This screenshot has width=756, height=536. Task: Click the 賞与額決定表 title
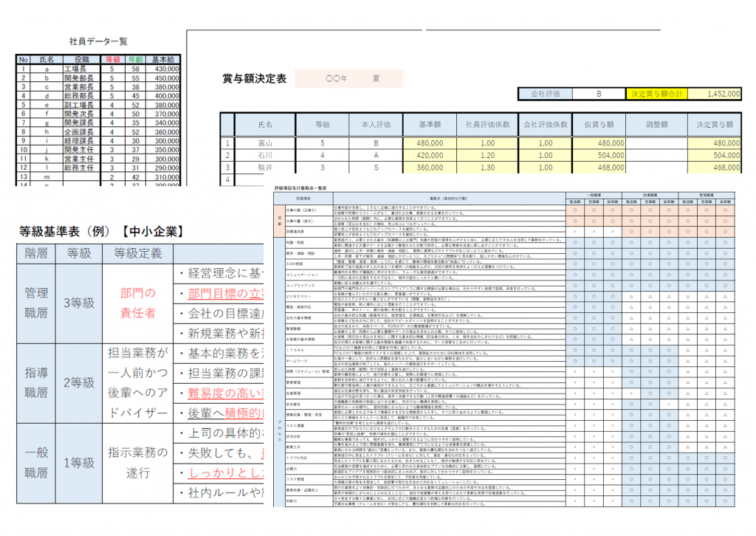pos(255,79)
